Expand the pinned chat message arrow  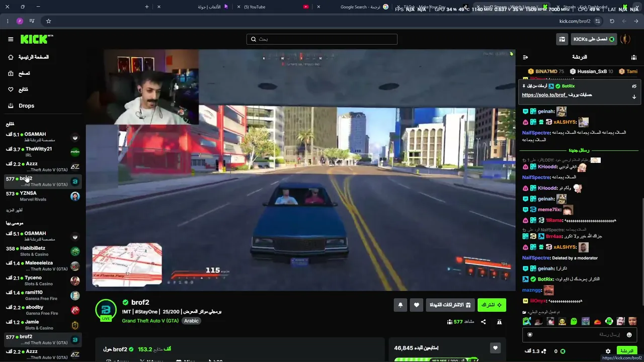pos(634,97)
